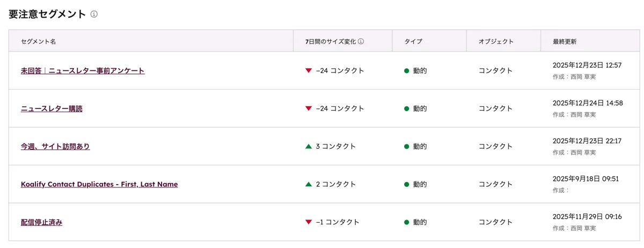Open 今週、サイト訪問あり segment
This screenshot has width=644, height=248.
click(x=55, y=147)
